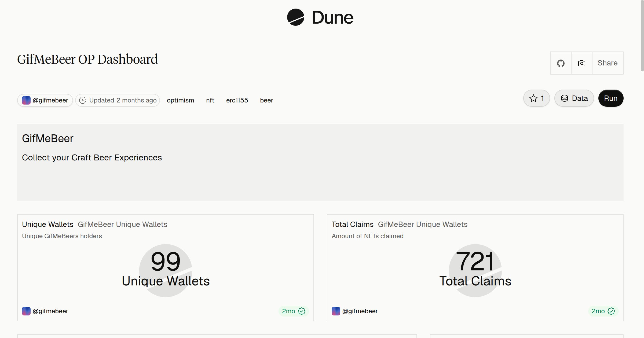Image resolution: width=644 pixels, height=338 pixels.
Task: Click the Unique GifMeBeers holders description
Action: click(x=62, y=236)
